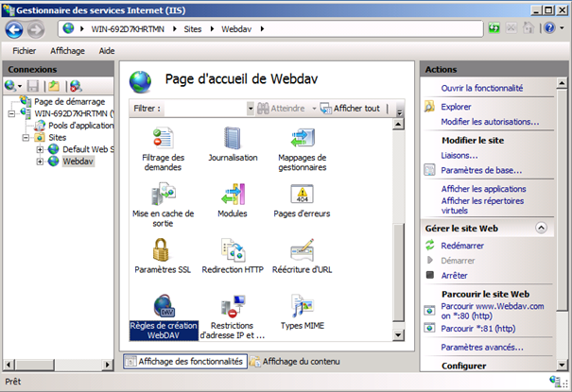This screenshot has width=572, height=392.
Task: Collapse the Sites tree node
Action: [26, 137]
